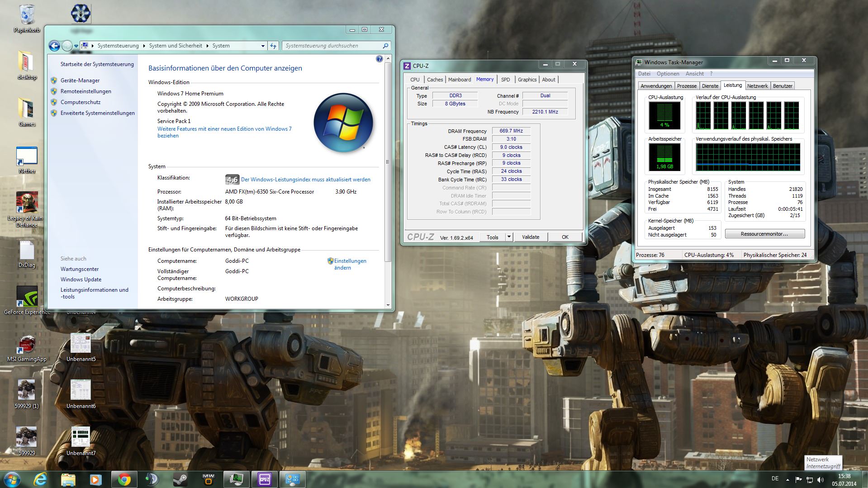Show hidden tray icons arrow

(x=787, y=479)
